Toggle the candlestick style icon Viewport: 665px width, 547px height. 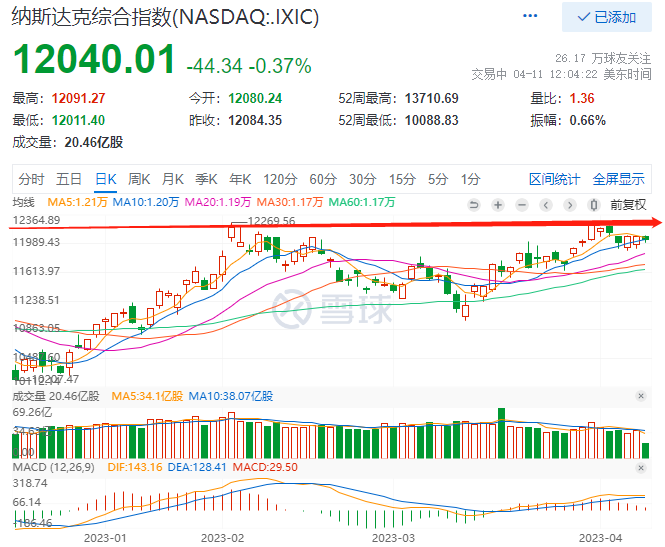point(594,205)
